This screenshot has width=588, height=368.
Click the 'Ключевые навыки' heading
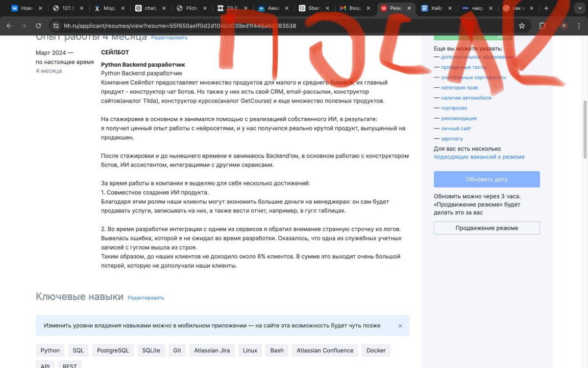pyautogui.click(x=79, y=297)
